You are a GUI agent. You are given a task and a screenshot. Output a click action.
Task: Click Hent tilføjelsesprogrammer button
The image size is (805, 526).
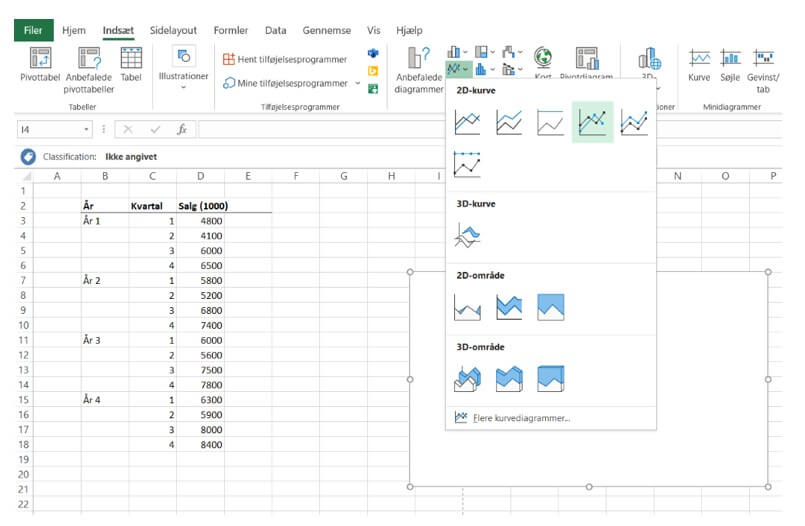[285, 59]
